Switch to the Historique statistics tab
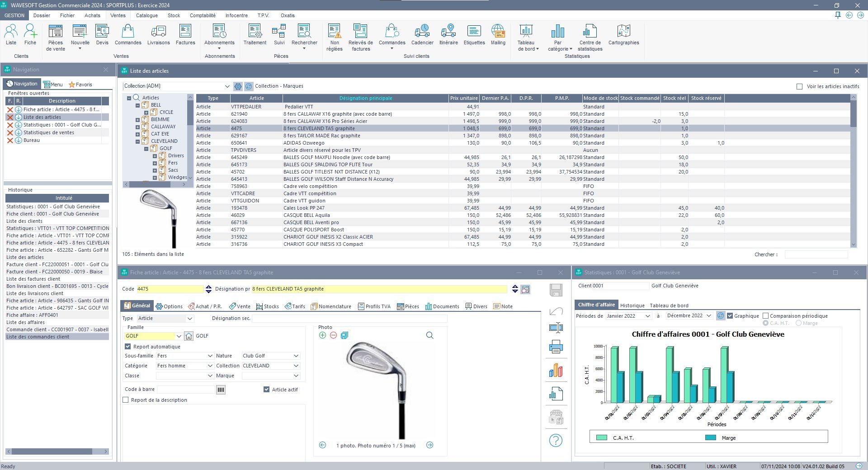The image size is (868, 470). [x=632, y=305]
